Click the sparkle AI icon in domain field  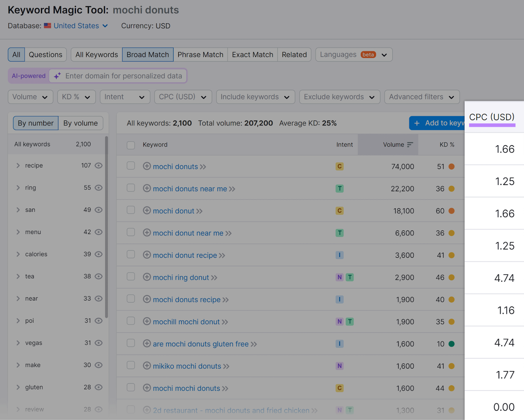57,76
